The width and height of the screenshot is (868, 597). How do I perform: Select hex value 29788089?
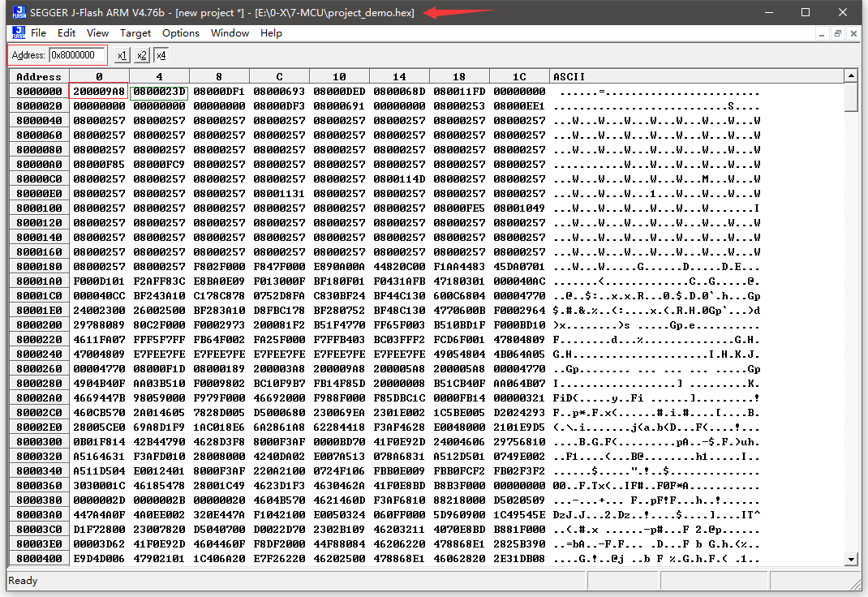[x=99, y=324]
